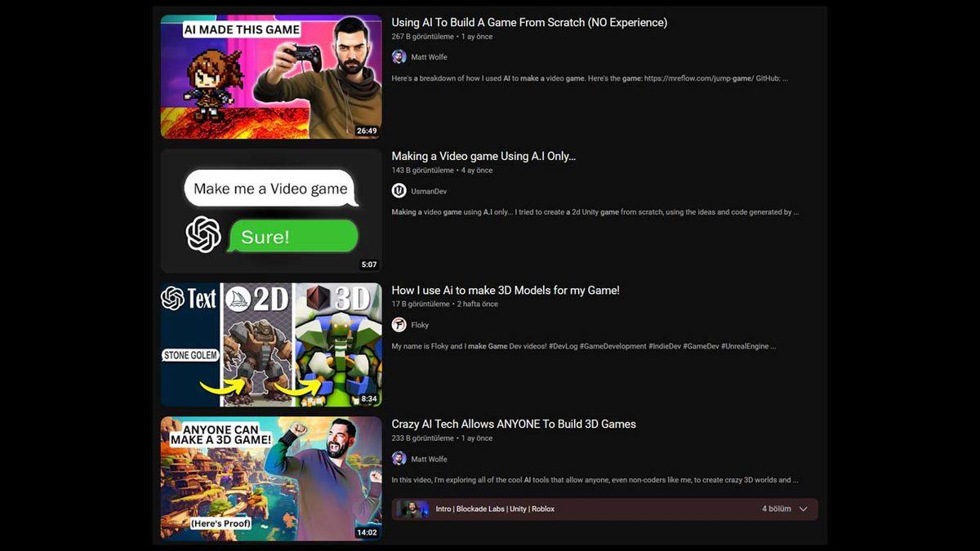Viewport: 980px width, 551px height.
Task: Click the ANYONE CAN MAKE A 3D GAME thumbnail
Action: coord(271,478)
